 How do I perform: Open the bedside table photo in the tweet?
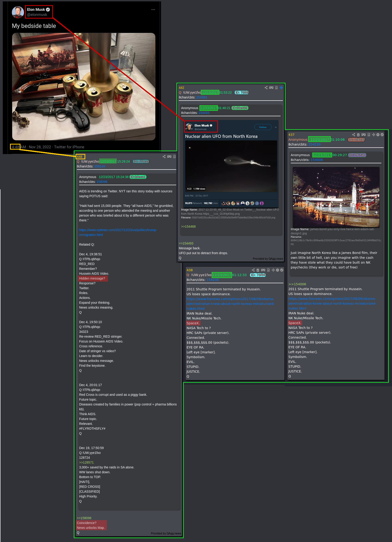[84, 86]
